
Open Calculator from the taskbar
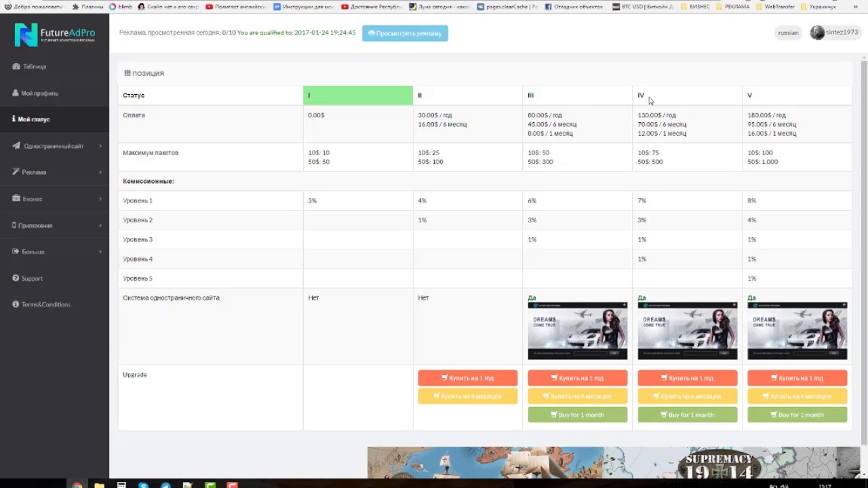pyautogui.click(x=121, y=485)
